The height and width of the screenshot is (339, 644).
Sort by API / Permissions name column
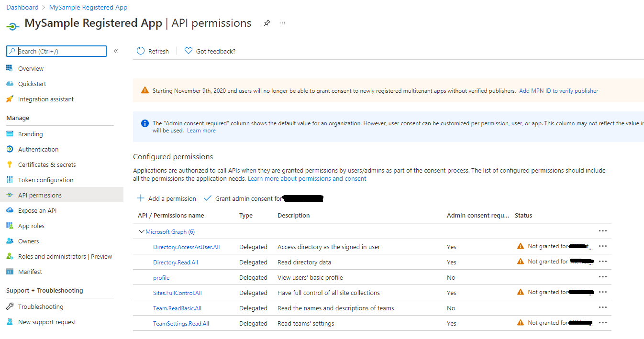click(x=171, y=216)
